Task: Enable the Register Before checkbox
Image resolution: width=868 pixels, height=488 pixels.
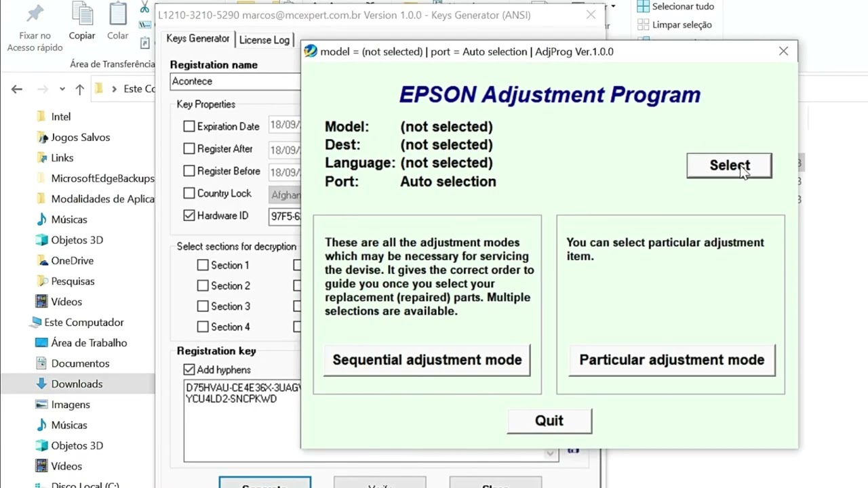Action: coord(189,171)
